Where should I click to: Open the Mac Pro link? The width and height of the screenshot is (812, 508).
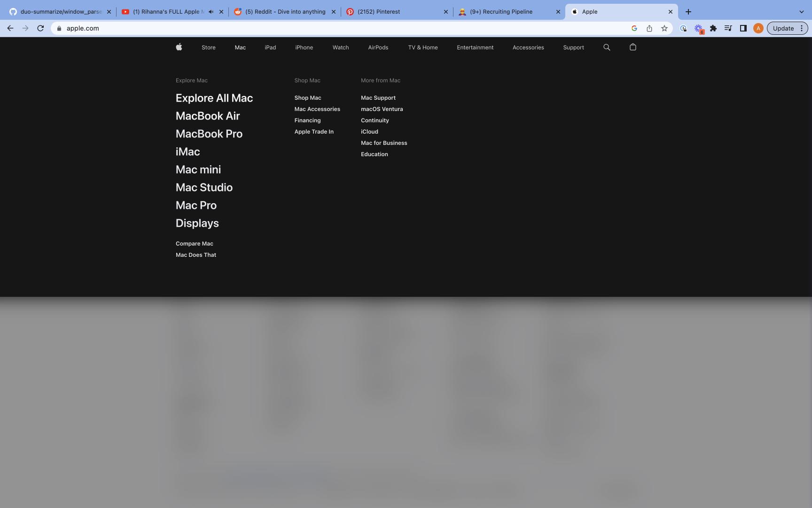(196, 205)
